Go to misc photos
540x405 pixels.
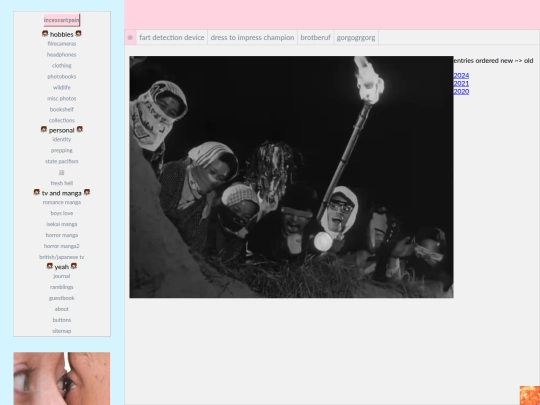[62, 98]
